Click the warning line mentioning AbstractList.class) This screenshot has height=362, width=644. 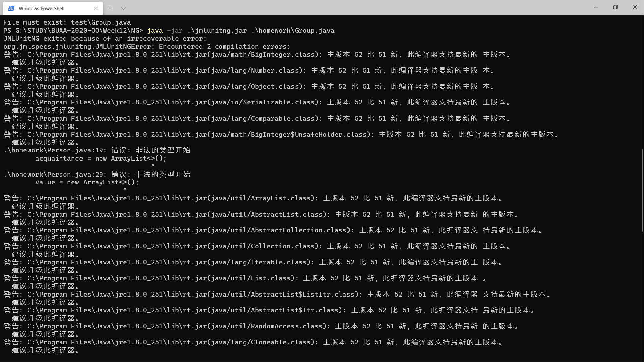click(262, 215)
